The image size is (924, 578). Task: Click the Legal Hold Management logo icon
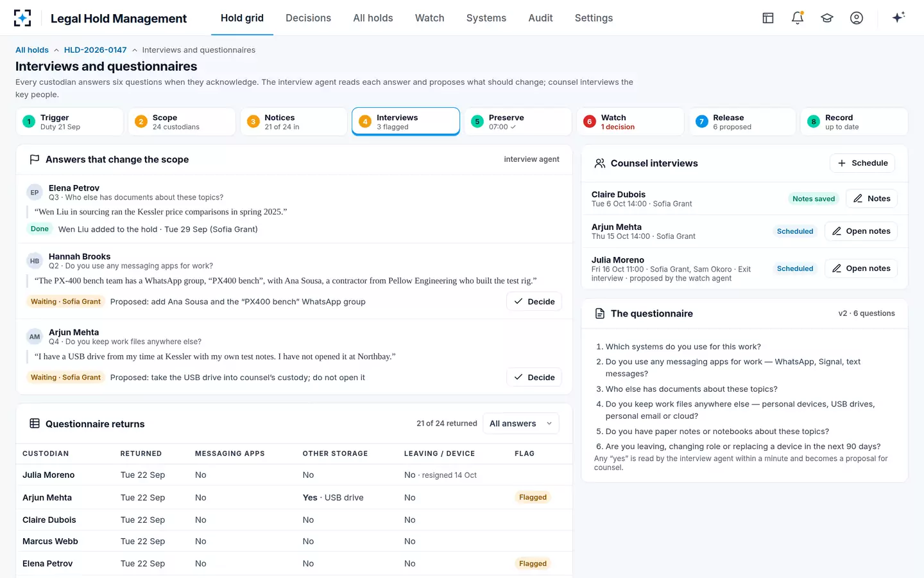(x=22, y=18)
